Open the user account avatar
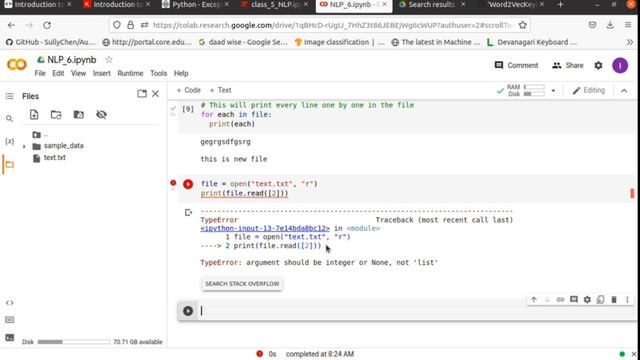The image size is (640, 360). click(x=620, y=65)
